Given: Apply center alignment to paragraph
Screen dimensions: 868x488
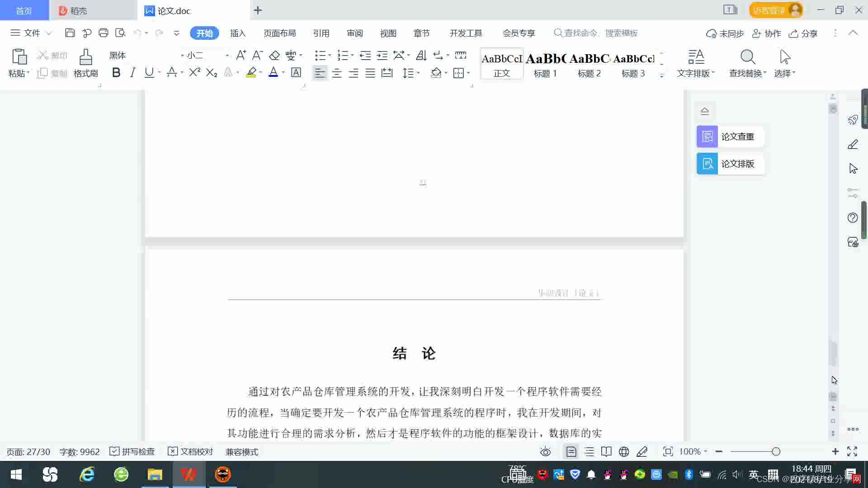Looking at the screenshot, I should pyautogui.click(x=337, y=73).
